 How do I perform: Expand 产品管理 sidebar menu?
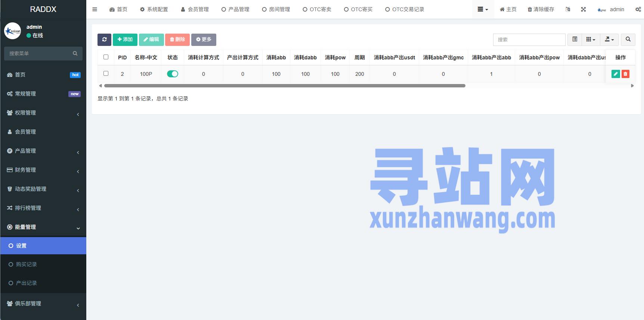tap(43, 151)
